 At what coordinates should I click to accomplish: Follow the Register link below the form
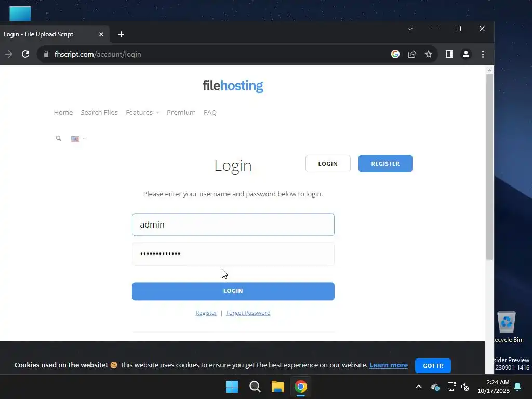click(206, 313)
